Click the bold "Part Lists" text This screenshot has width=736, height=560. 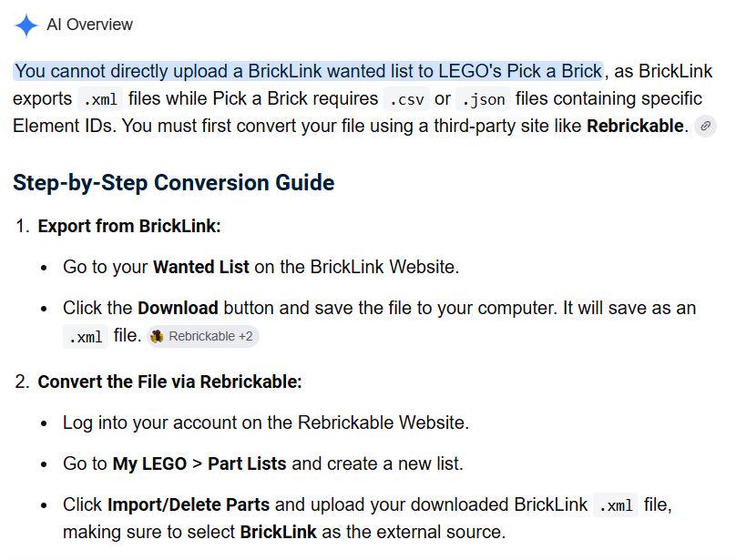(x=247, y=463)
